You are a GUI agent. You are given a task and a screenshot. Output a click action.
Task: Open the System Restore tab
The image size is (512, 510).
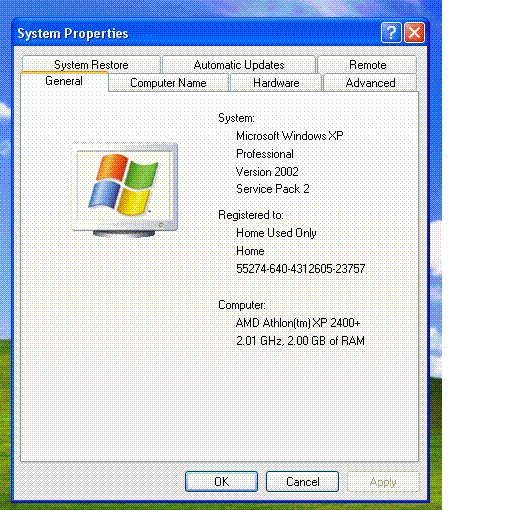(x=91, y=64)
